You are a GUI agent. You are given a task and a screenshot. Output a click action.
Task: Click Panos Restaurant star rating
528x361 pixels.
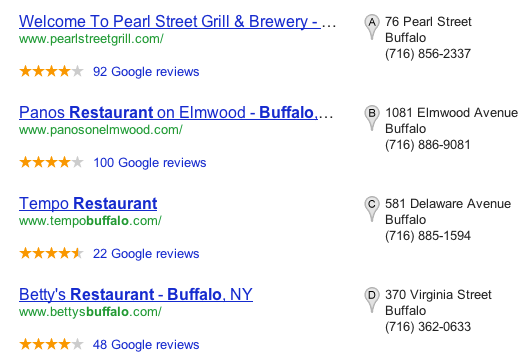[51, 162]
